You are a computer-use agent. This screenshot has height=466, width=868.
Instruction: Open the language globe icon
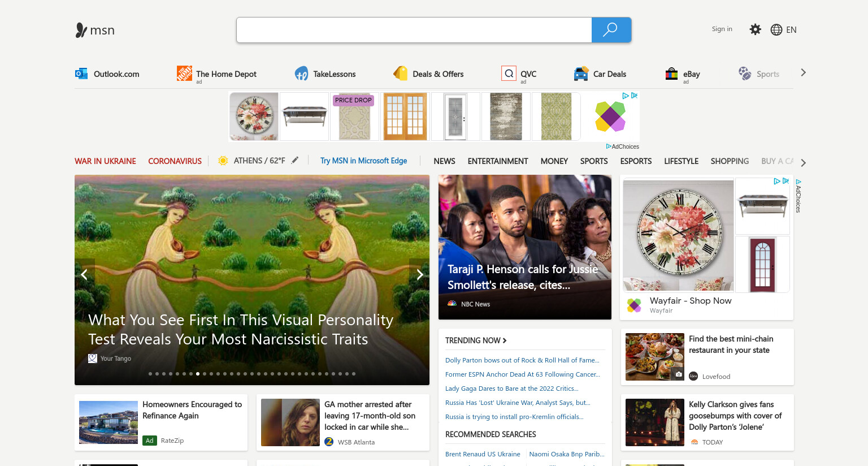(776, 30)
